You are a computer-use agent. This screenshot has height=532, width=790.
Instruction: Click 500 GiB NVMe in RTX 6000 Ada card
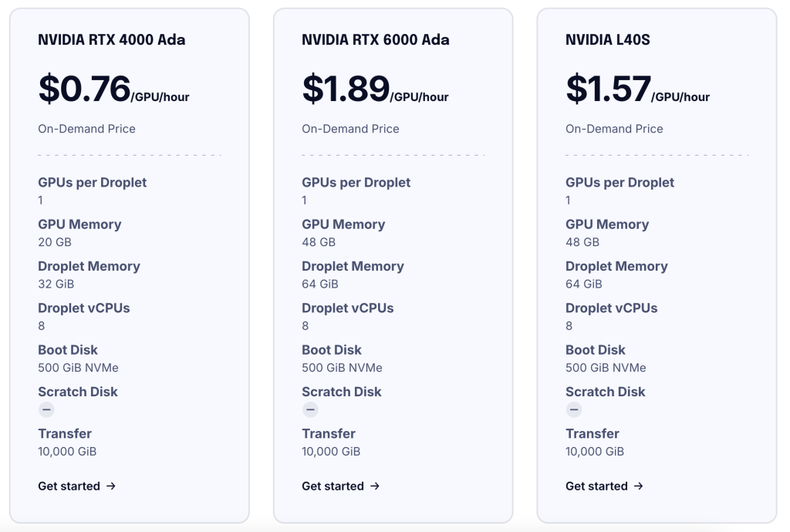click(x=342, y=368)
